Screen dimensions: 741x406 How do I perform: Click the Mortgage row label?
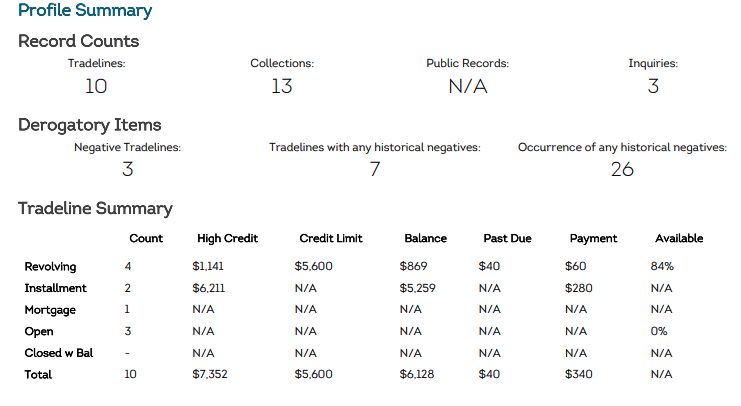pyautogui.click(x=50, y=310)
